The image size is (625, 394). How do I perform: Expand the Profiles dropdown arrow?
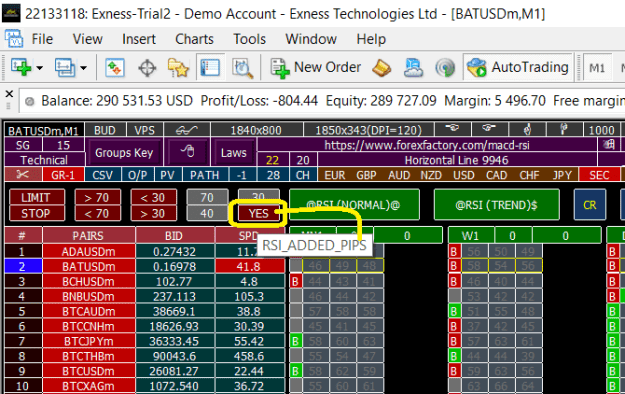tap(83, 68)
